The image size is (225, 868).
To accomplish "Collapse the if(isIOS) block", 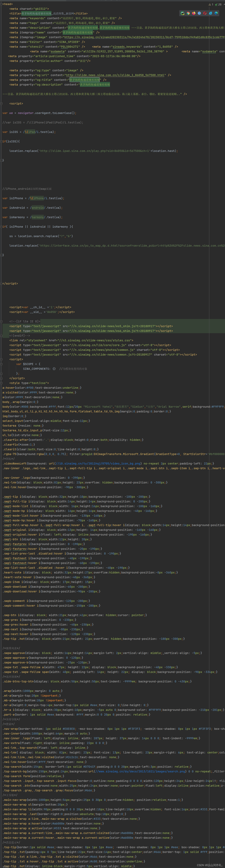I will [1, 142].
